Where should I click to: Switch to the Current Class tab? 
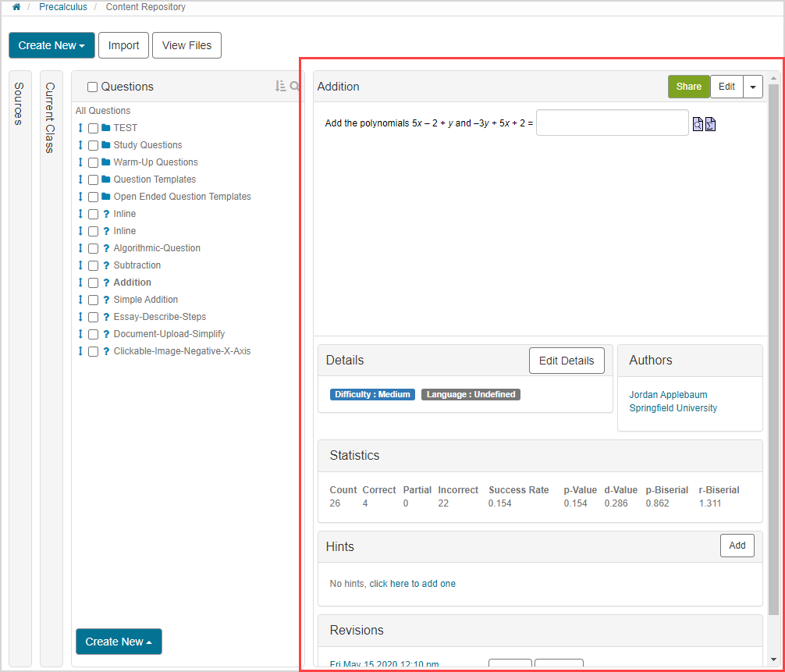(x=51, y=117)
